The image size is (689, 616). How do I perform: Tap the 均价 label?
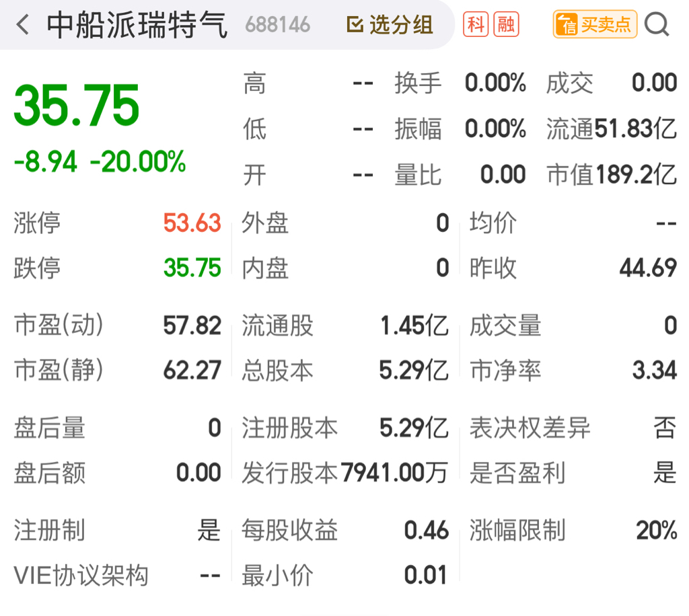pos(493,223)
